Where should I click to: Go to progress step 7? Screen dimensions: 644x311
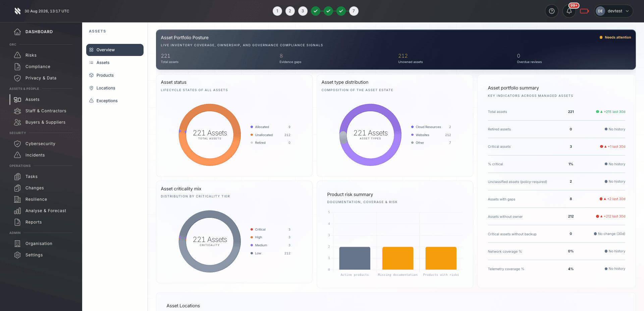[x=354, y=11]
